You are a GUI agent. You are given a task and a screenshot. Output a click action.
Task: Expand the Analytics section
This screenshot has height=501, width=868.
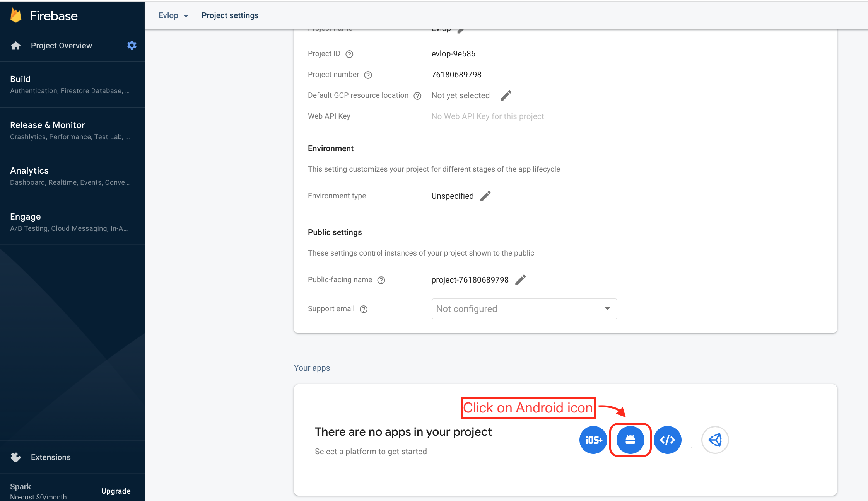click(72, 176)
